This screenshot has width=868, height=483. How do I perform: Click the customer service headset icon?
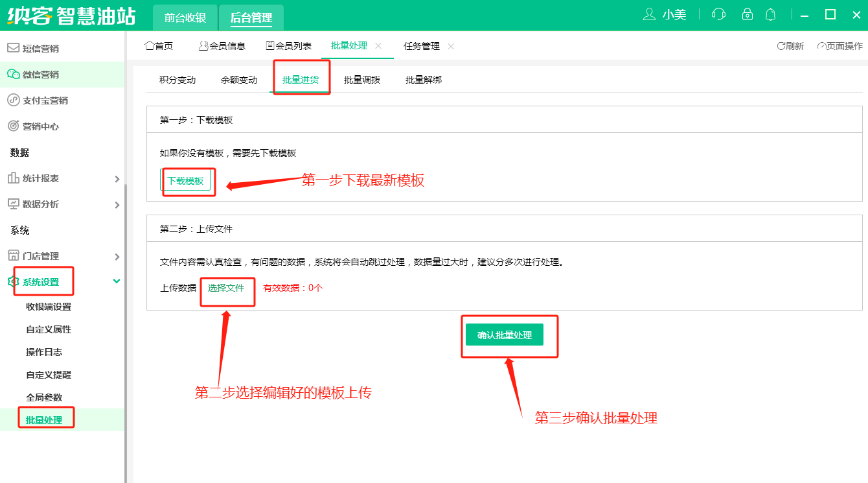point(718,14)
